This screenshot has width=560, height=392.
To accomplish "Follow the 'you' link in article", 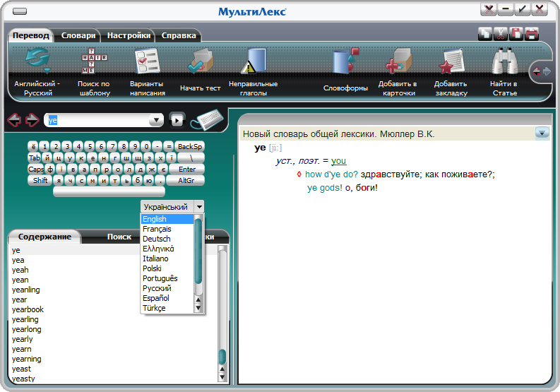I will 338,161.
